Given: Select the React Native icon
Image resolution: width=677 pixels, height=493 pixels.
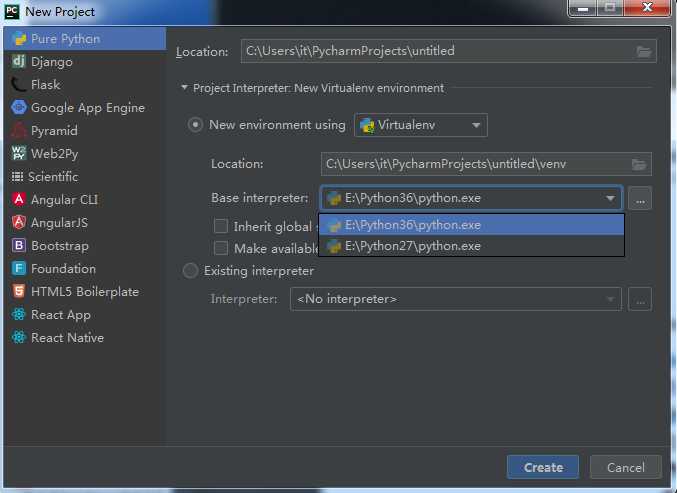Looking at the screenshot, I should [x=19, y=337].
